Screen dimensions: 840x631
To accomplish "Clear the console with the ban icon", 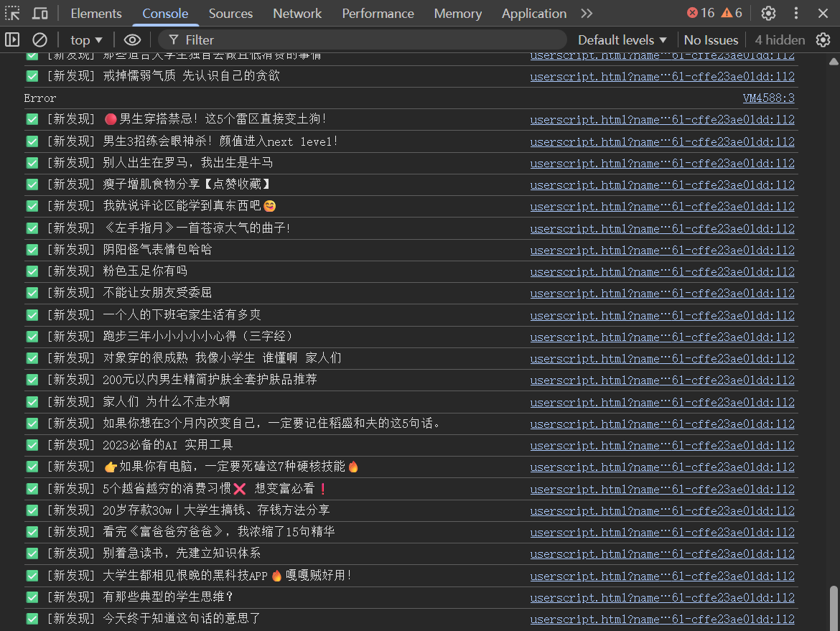I will click(x=40, y=39).
